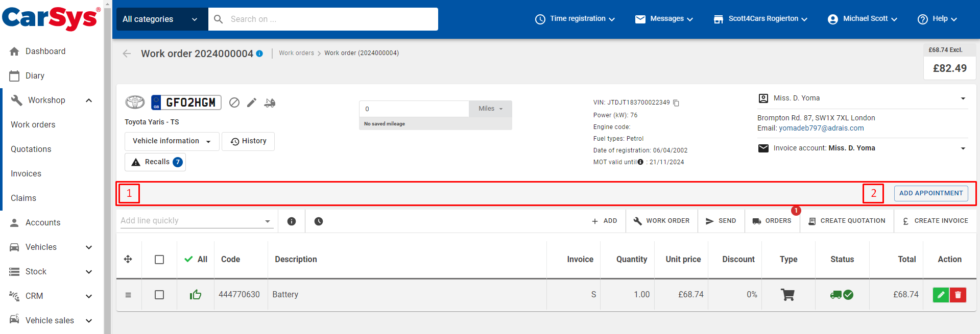Click the clock icon next to quick add

[x=319, y=221]
